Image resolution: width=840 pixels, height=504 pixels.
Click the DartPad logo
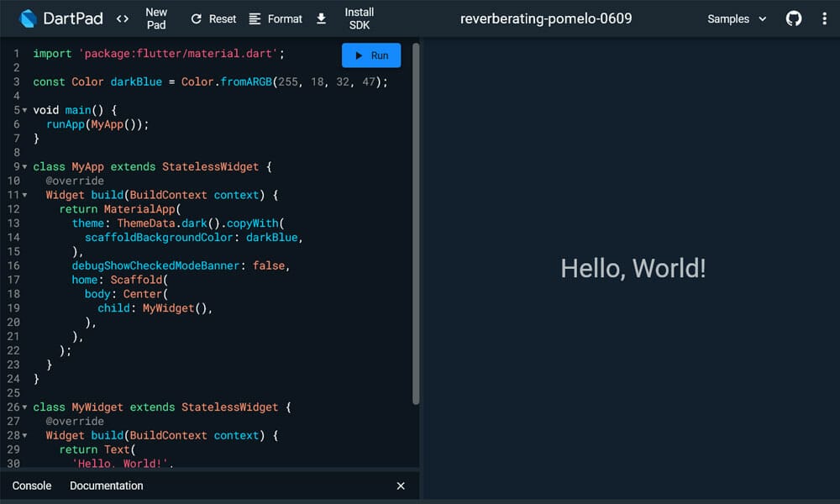[28, 18]
